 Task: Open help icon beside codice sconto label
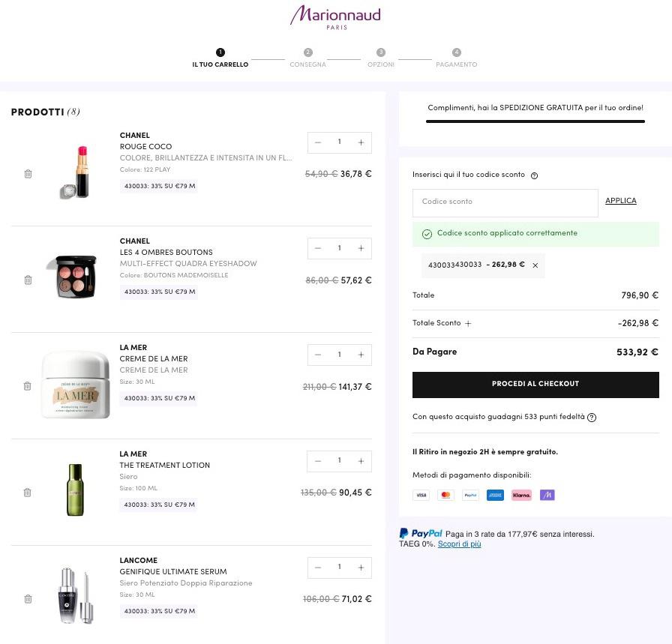pos(534,175)
